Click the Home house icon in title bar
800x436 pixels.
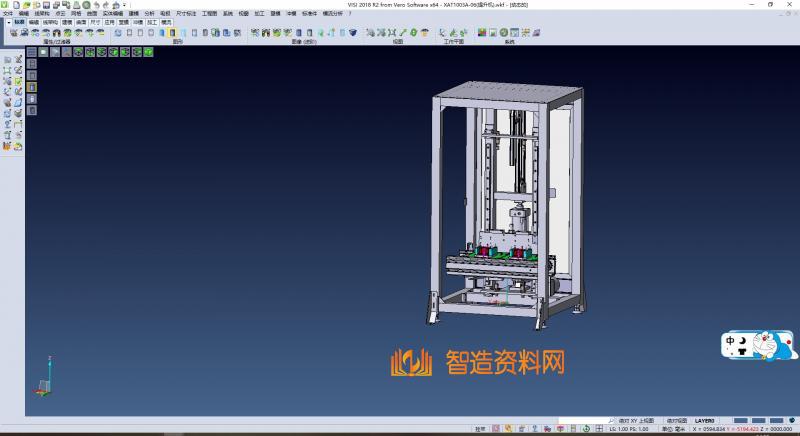(116, 5)
